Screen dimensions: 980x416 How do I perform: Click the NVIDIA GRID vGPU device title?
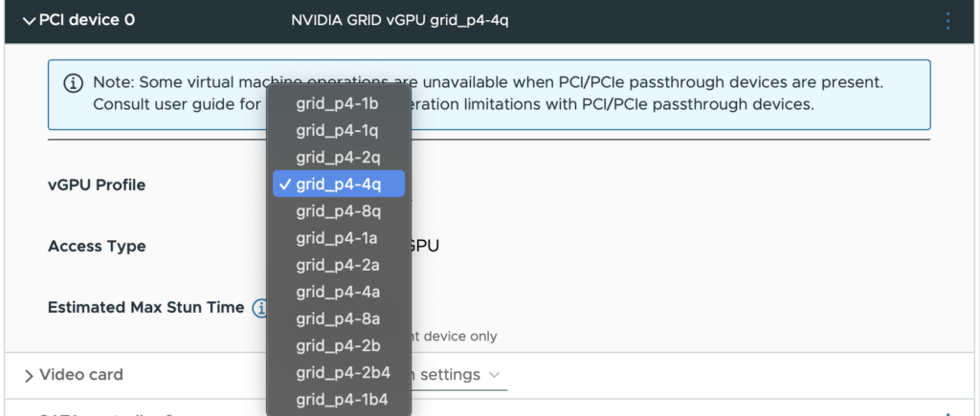[399, 20]
